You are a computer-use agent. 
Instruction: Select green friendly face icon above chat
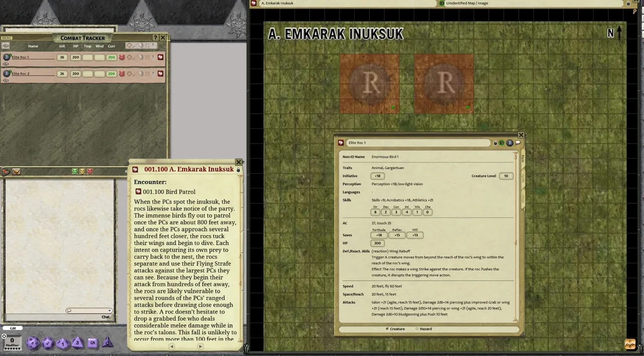[x=74, y=171]
